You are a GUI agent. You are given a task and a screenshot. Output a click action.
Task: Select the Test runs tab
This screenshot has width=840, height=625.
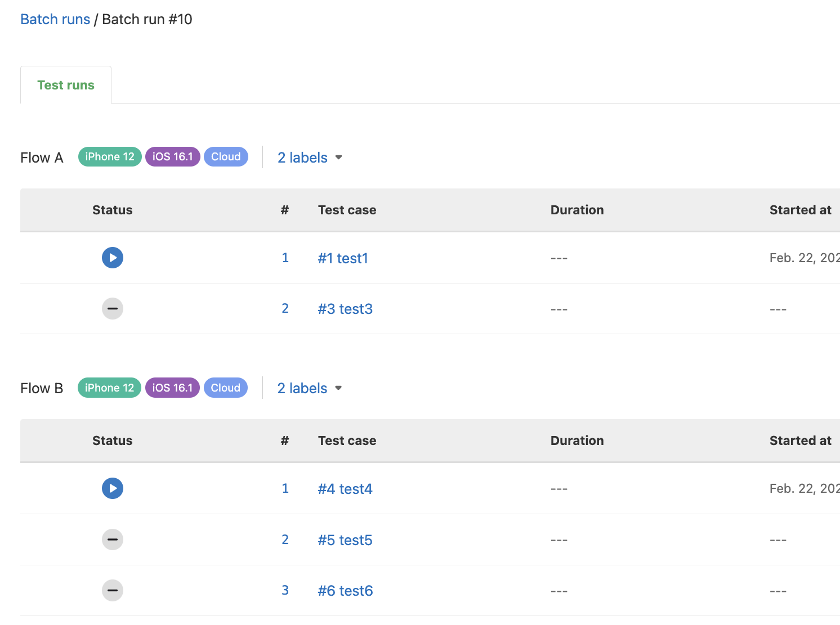point(66,85)
